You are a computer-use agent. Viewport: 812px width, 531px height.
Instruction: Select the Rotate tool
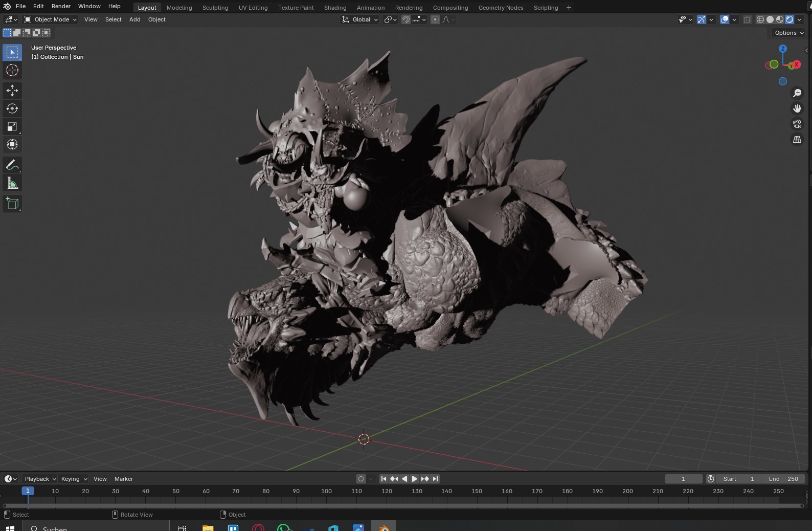pyautogui.click(x=12, y=108)
